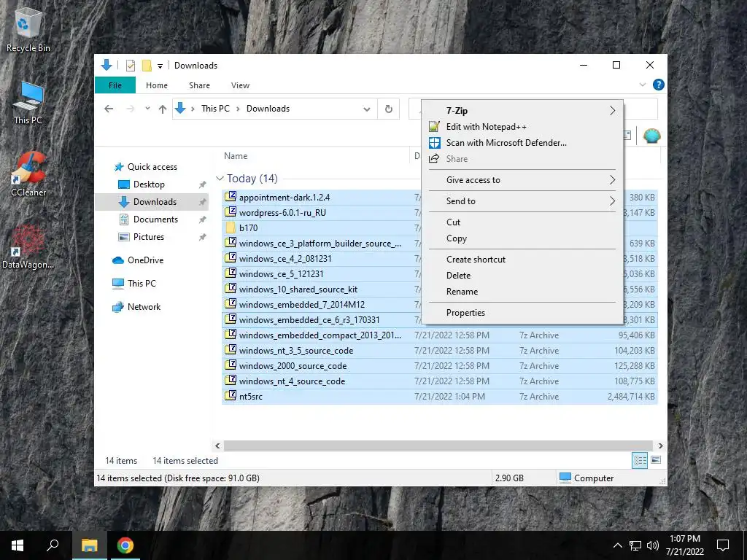
Task: Open the address bar history dropdown
Action: [367, 109]
